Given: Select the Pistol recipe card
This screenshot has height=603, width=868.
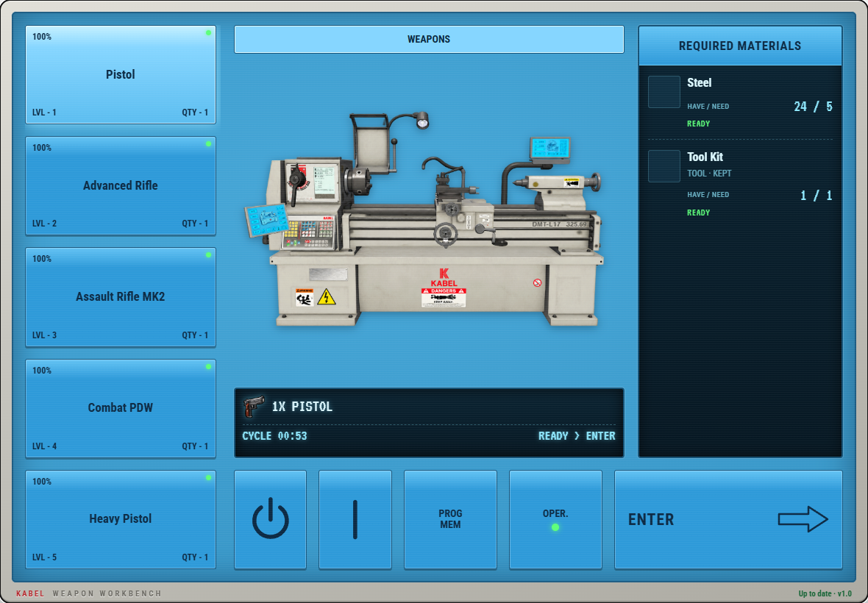Looking at the screenshot, I should tap(120, 74).
